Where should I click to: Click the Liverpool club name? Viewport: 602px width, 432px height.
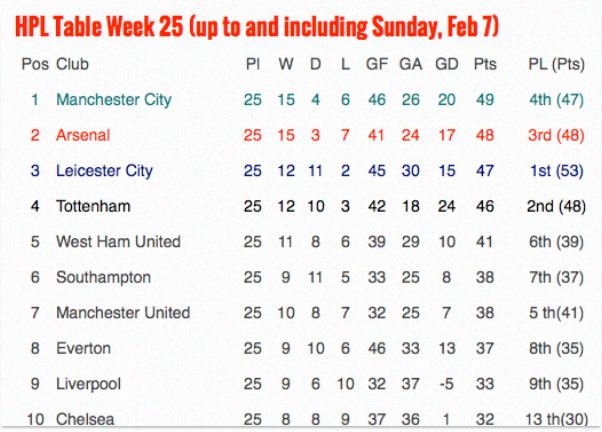pos(88,384)
